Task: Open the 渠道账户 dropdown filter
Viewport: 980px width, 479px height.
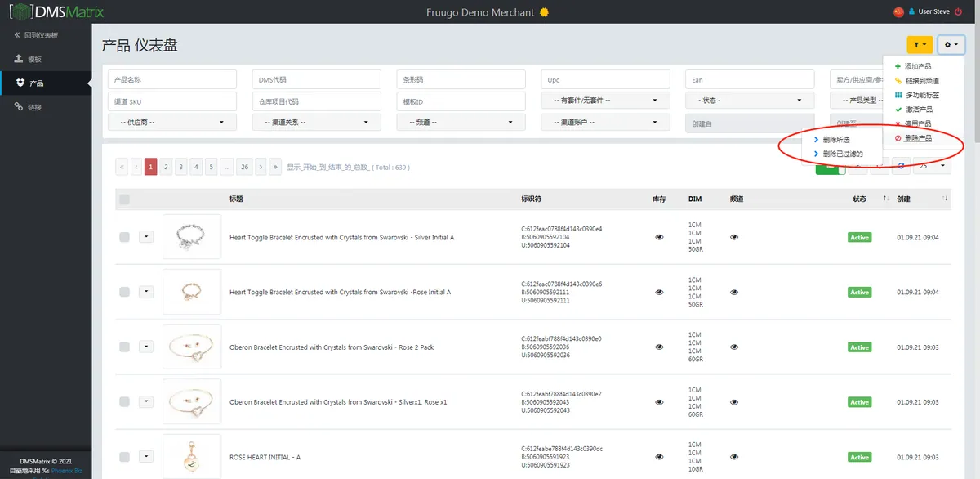Action: (x=605, y=122)
